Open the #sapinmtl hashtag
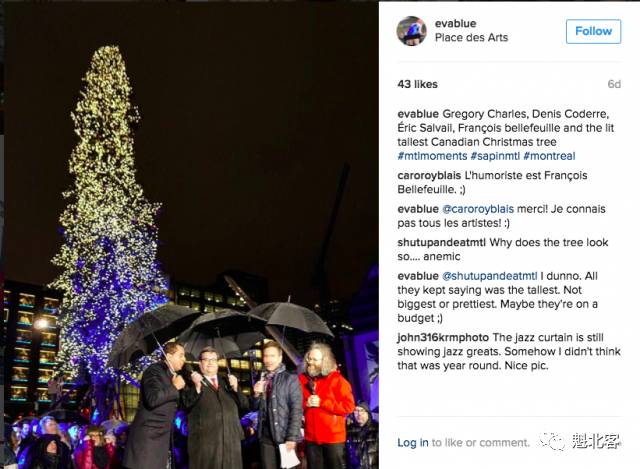This screenshot has height=469, width=640. coord(495,156)
